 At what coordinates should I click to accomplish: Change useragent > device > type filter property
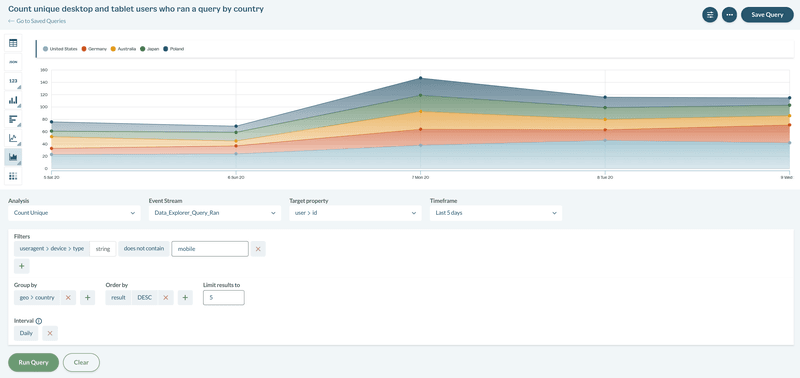[x=52, y=249]
